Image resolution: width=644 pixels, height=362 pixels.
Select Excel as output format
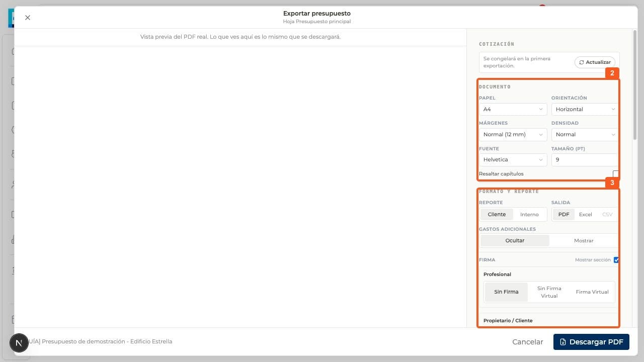tap(585, 214)
